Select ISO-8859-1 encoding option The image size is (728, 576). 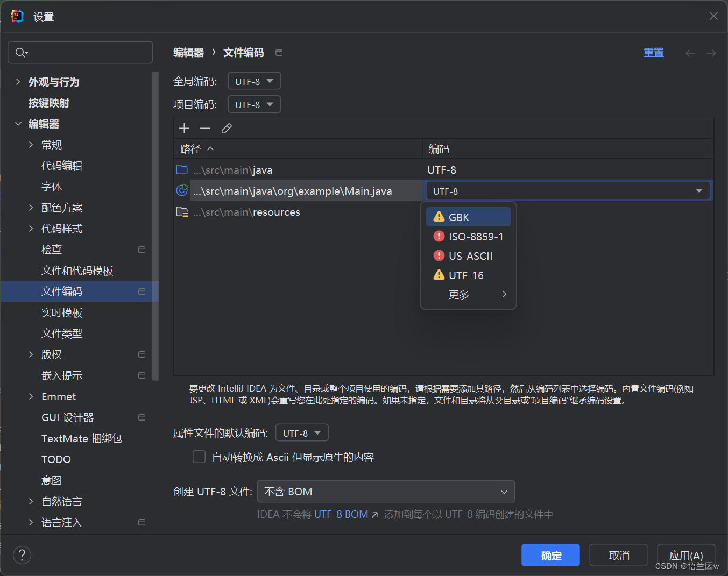click(468, 236)
